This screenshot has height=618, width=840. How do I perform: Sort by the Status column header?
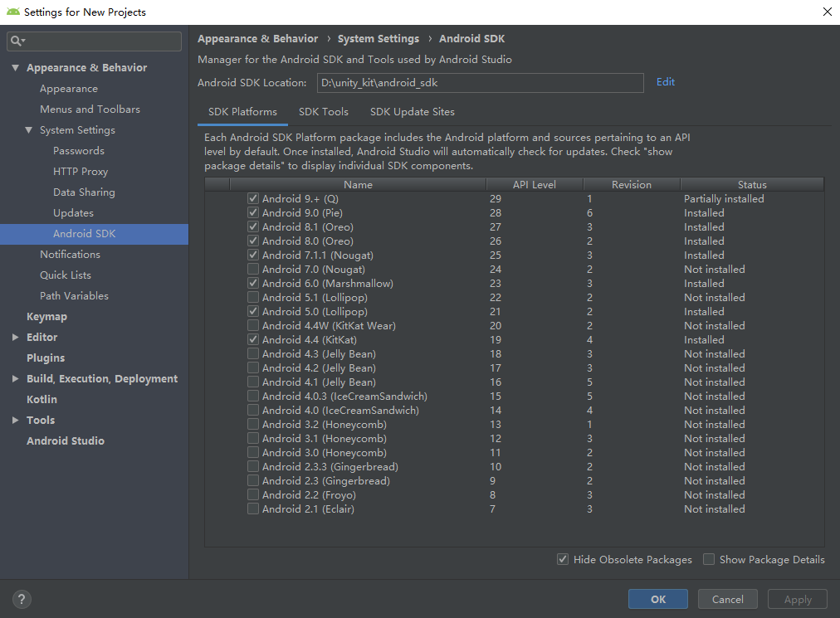[x=752, y=185]
